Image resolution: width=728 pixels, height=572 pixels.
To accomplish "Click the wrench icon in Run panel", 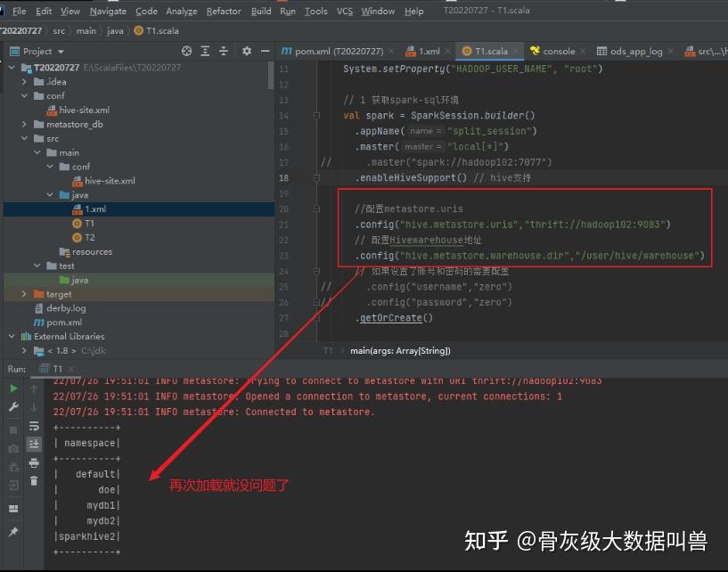I will pos(13,406).
